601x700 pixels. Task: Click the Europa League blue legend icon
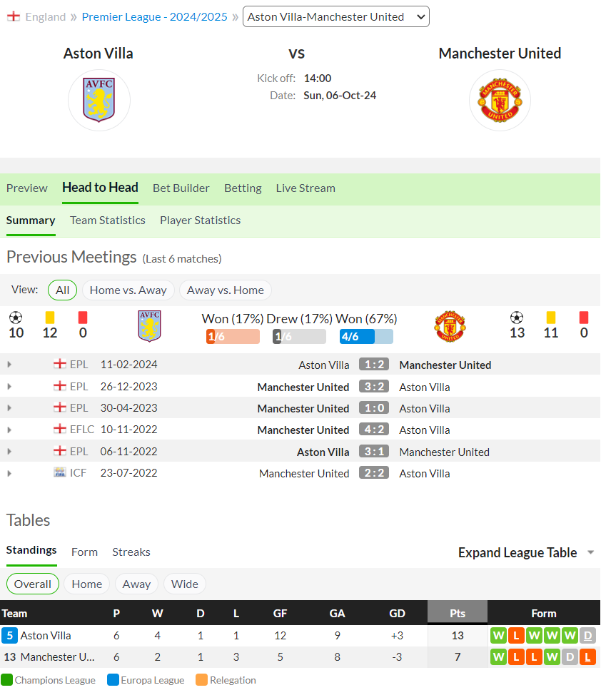click(x=113, y=680)
